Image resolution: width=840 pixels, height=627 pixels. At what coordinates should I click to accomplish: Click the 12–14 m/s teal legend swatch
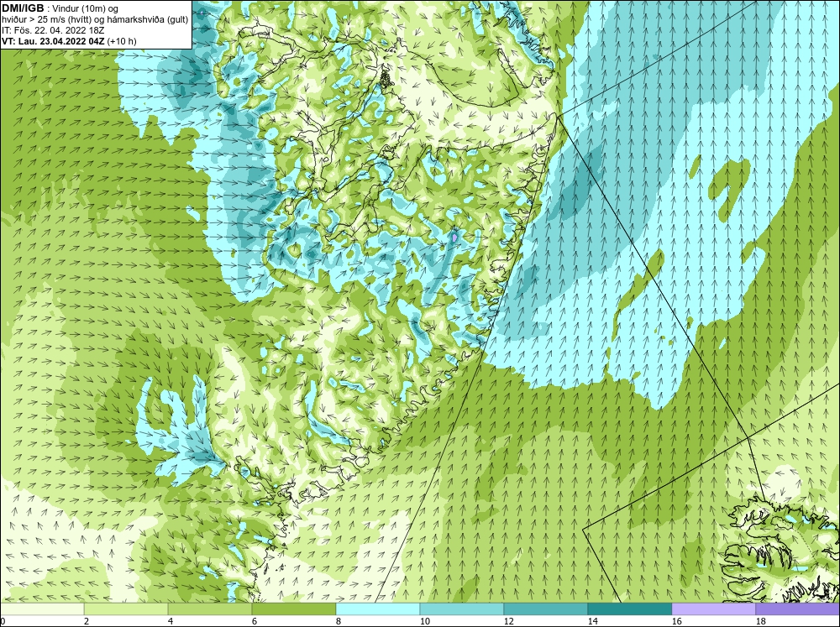coord(546,609)
